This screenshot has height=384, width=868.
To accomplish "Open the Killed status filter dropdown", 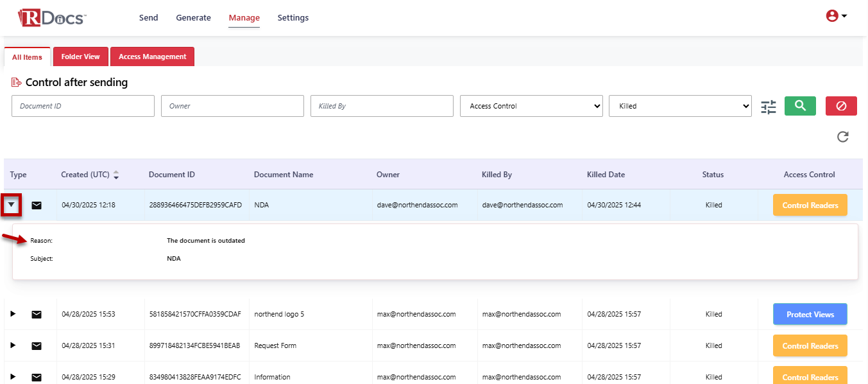I will pos(680,106).
